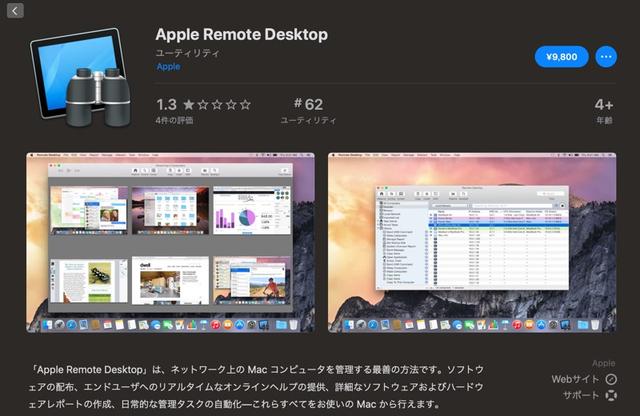The image size is (640, 416).
Task: Open the サポート link
Action: coord(581,395)
